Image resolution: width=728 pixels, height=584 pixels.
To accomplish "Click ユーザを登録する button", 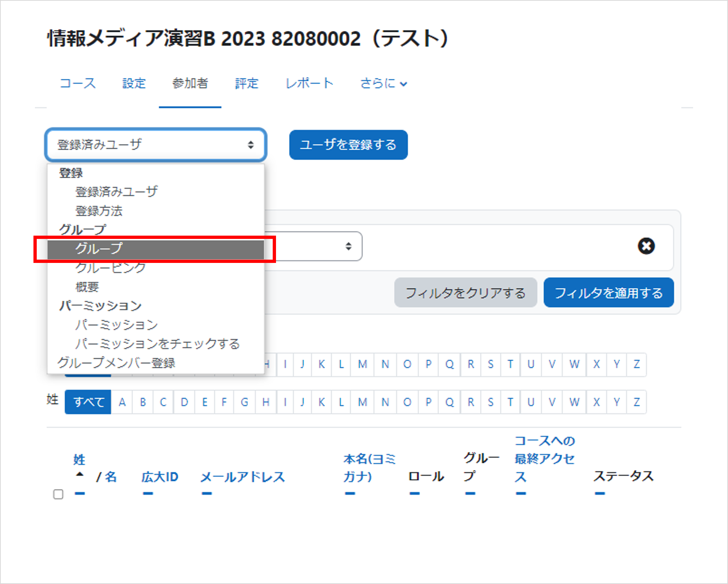I will 348,145.
